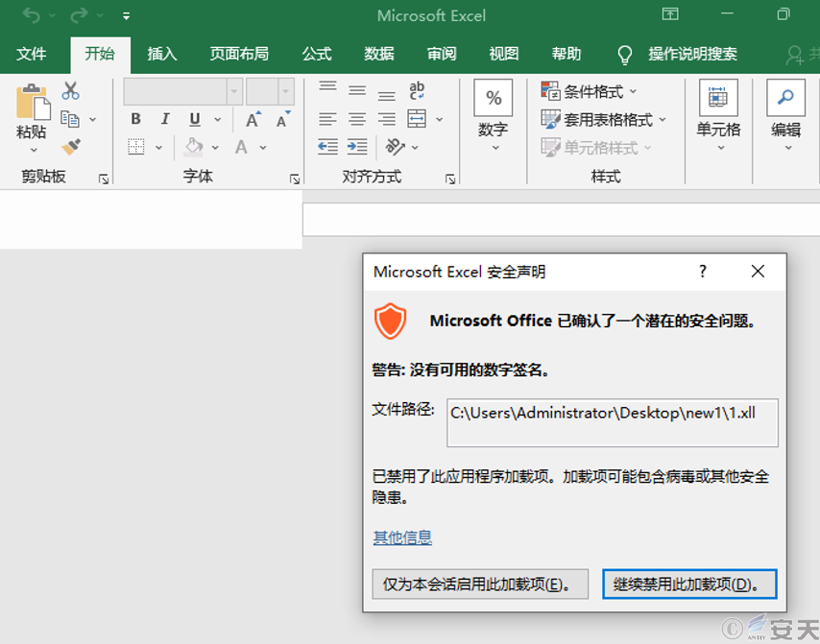Open the font name combo box

tap(183, 92)
